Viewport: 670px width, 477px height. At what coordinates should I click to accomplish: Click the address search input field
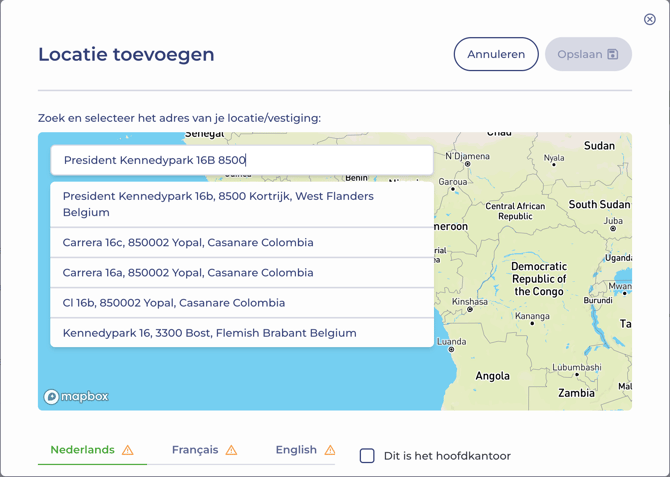(242, 160)
